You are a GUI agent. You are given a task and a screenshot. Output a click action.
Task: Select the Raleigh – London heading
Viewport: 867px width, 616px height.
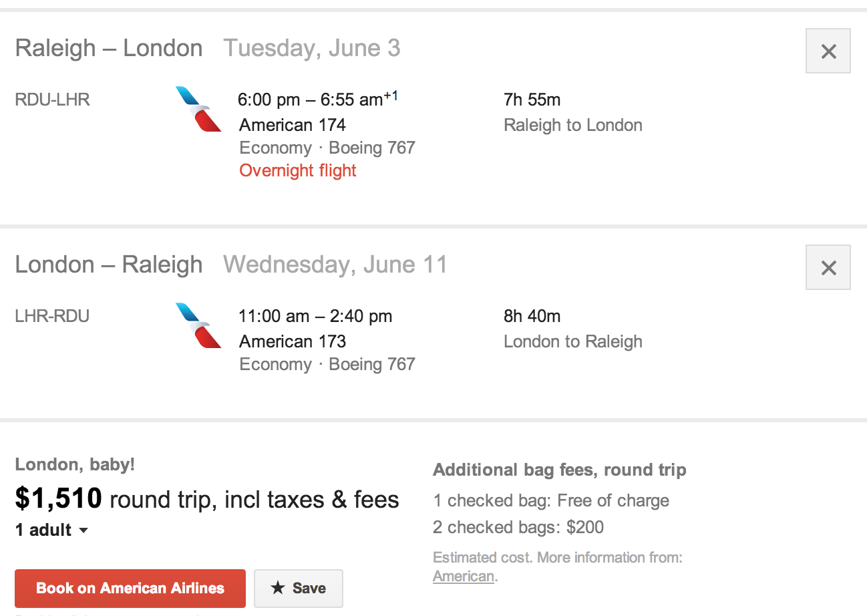click(x=109, y=48)
